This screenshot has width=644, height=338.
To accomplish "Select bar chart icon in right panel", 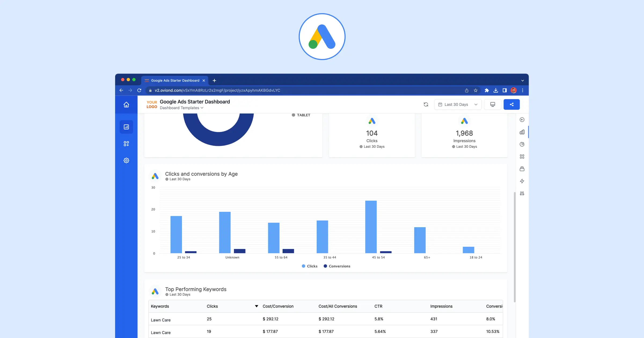I will [x=522, y=132].
